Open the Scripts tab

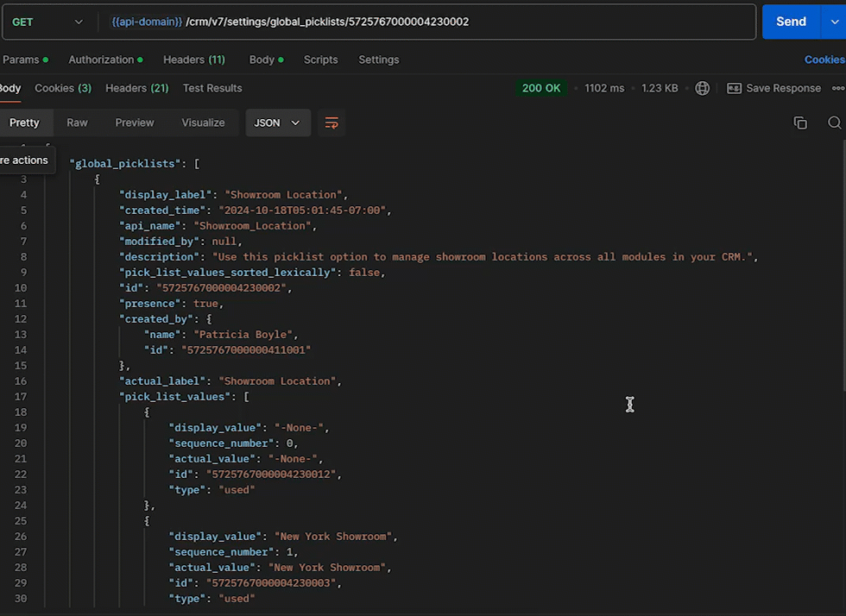320,60
